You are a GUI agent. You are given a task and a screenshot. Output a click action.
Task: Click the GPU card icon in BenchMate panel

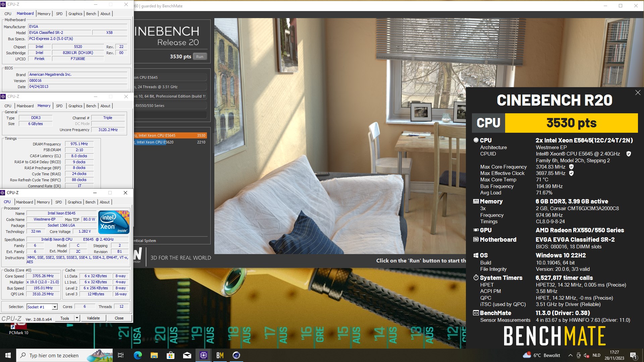pos(476,230)
